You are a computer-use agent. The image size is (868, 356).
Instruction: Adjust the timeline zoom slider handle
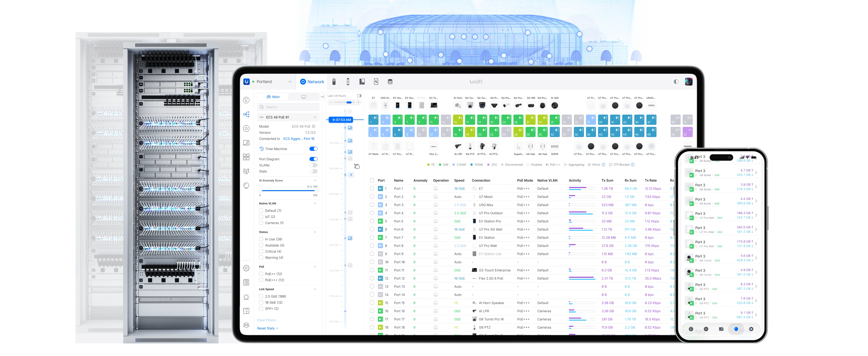pyautogui.click(x=349, y=102)
